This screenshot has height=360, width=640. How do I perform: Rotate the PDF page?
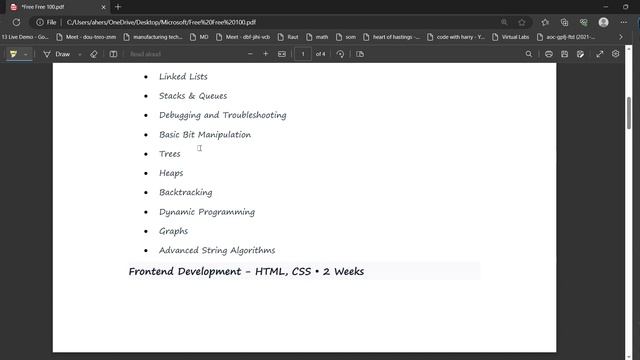[340, 54]
